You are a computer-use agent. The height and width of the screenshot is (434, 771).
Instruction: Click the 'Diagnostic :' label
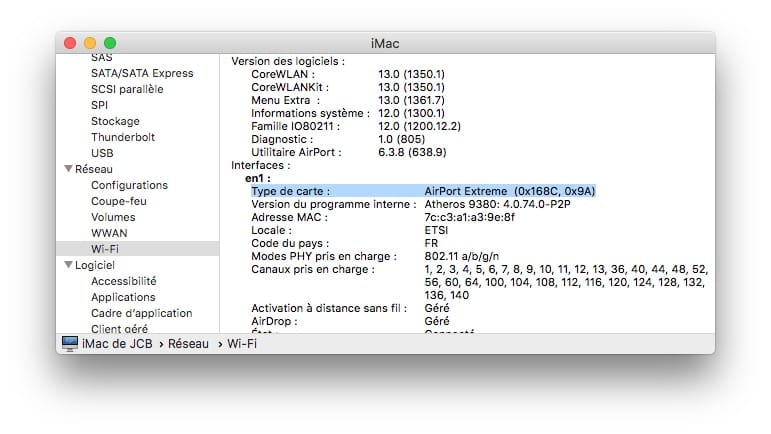282,139
